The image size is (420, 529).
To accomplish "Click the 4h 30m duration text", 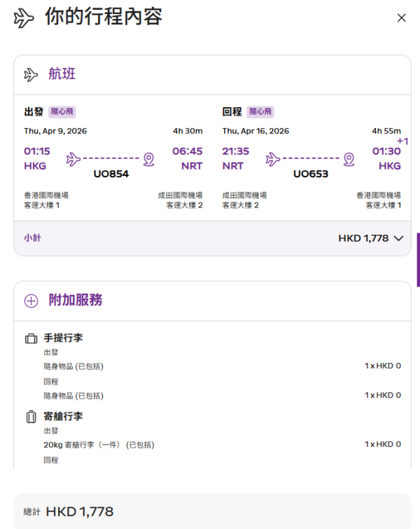I will click(x=188, y=131).
